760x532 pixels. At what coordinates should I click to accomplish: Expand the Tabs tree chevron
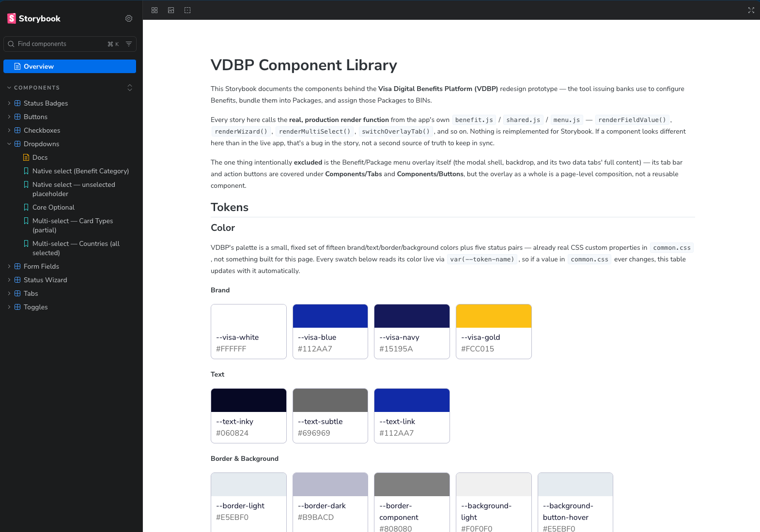click(9, 293)
